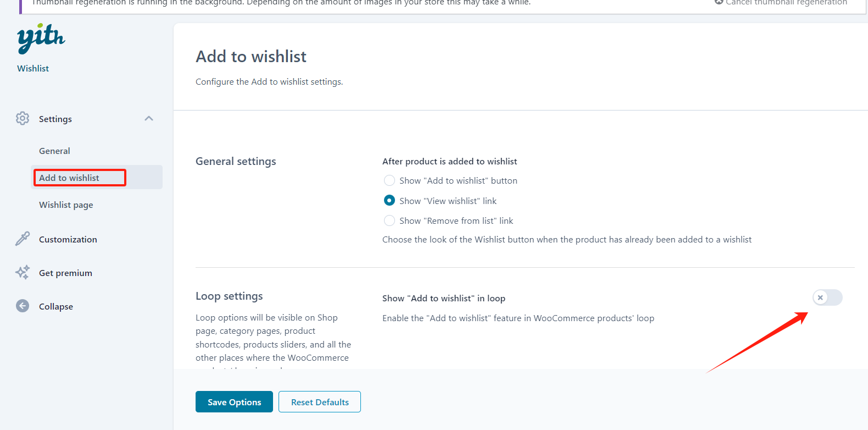Open the Get premium section

(65, 272)
